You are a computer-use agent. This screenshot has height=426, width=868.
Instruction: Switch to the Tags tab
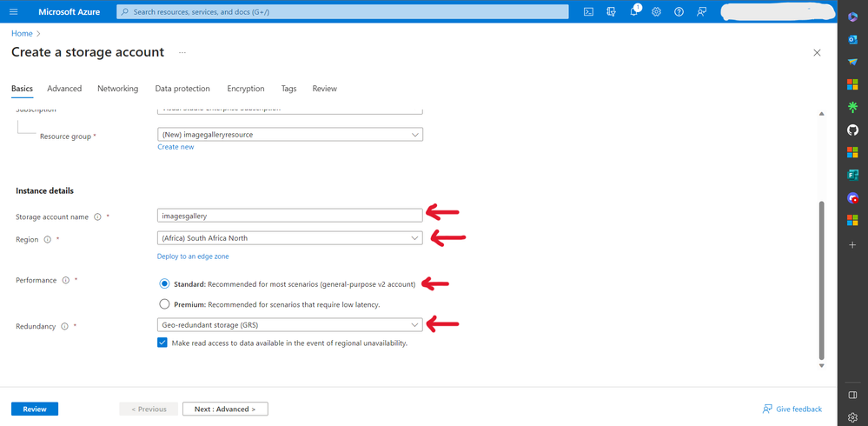click(x=288, y=89)
